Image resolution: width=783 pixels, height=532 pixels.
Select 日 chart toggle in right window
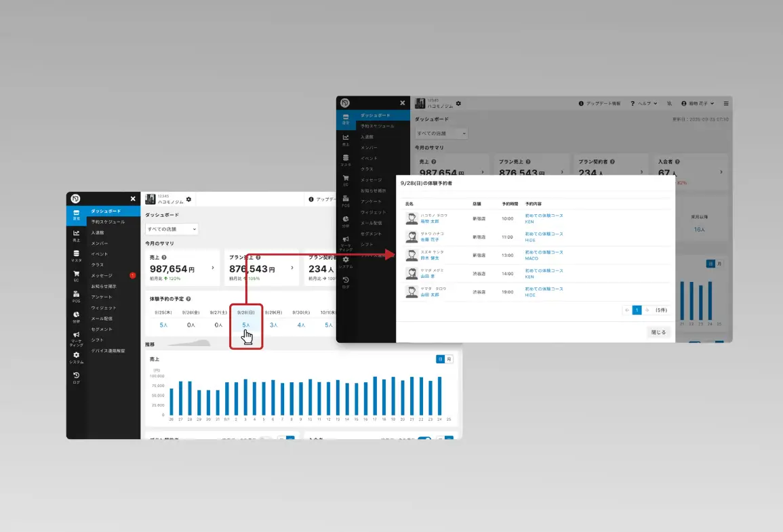point(710,264)
